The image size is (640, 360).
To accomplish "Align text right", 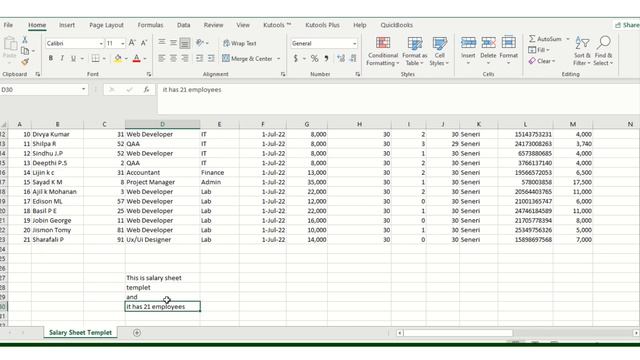I will [185, 58].
